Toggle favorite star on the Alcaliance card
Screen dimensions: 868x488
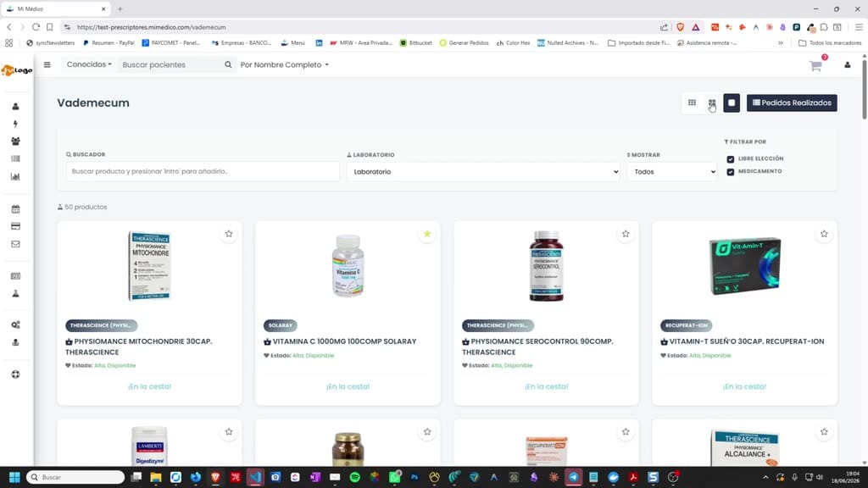(824, 431)
